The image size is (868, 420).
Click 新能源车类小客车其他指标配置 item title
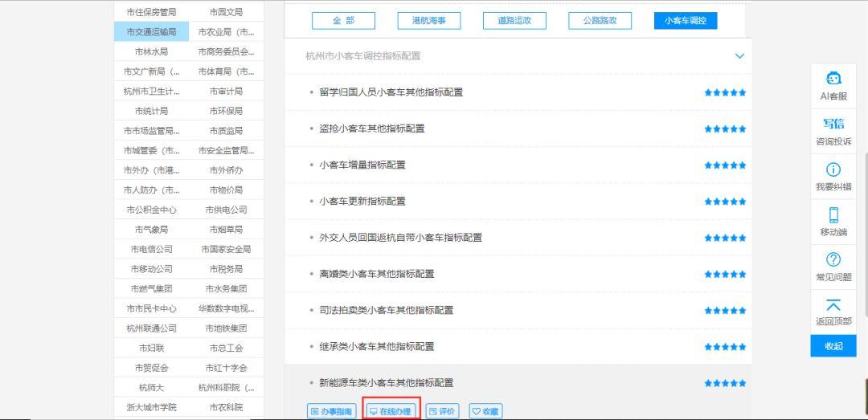(x=387, y=383)
